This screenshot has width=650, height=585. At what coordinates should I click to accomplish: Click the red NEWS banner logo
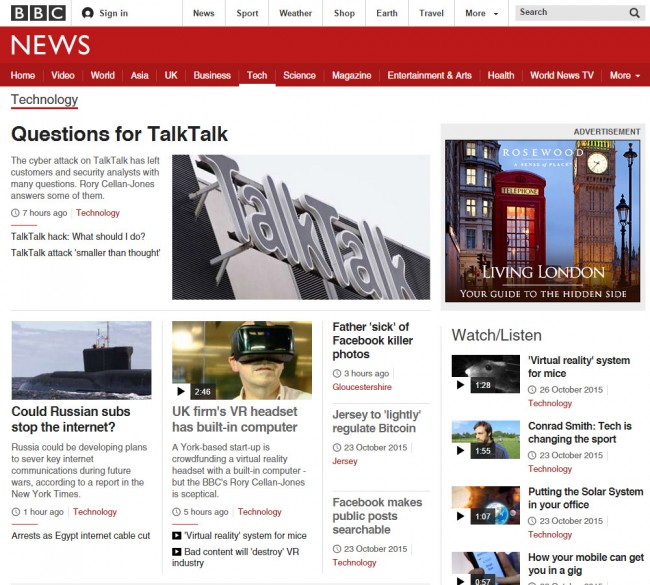tap(50, 45)
